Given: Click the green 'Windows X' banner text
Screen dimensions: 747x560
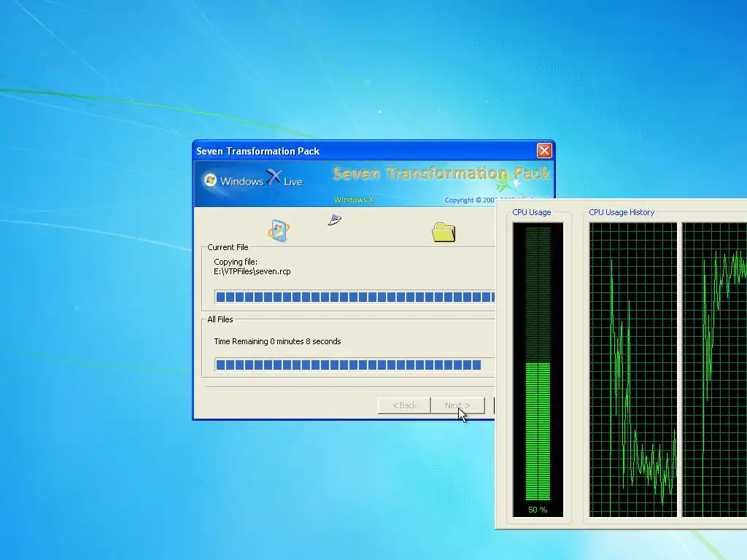Looking at the screenshot, I should [354, 200].
